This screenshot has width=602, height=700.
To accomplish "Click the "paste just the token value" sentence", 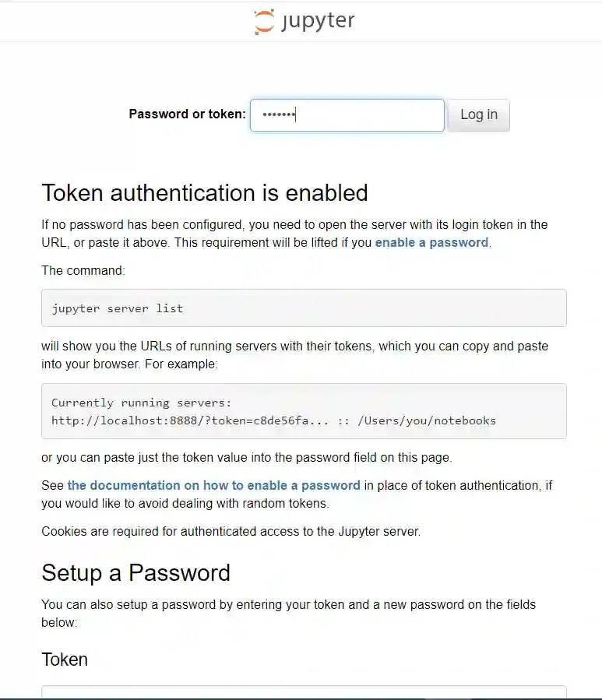I will pos(246,457).
